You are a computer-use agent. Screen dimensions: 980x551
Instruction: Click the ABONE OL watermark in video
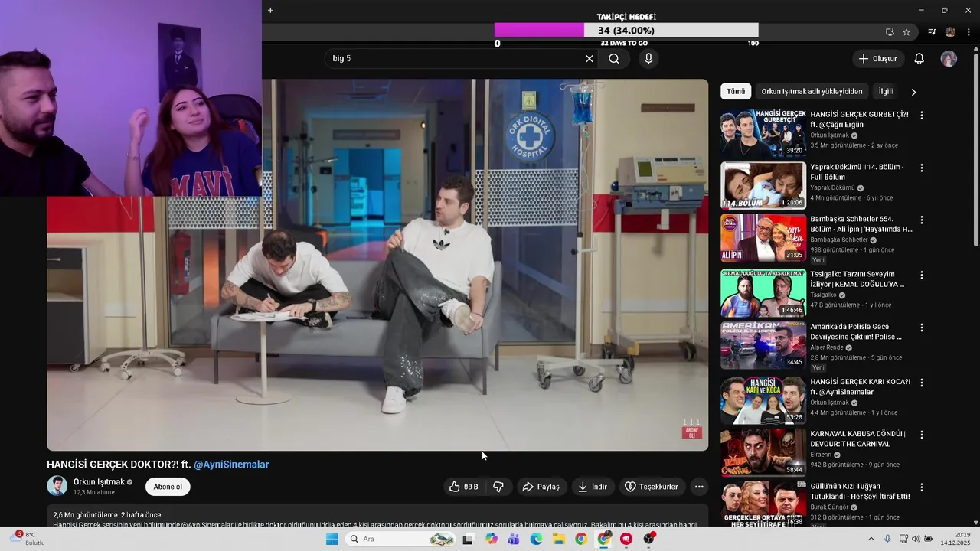coord(691,429)
